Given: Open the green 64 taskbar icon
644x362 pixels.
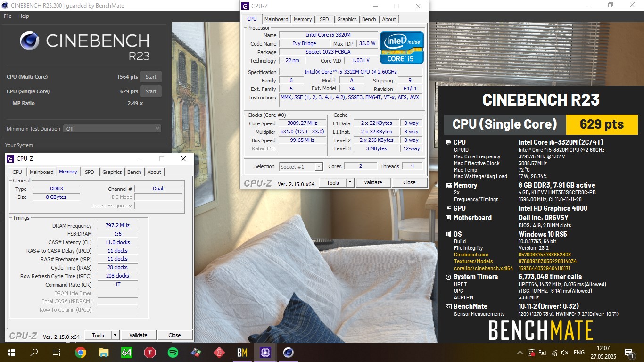Looking at the screenshot, I should pos(126,352).
